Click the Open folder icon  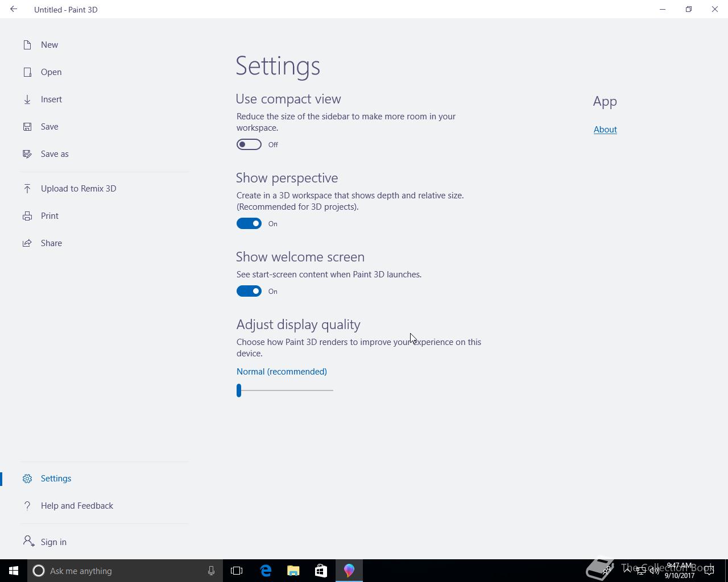[x=27, y=72]
